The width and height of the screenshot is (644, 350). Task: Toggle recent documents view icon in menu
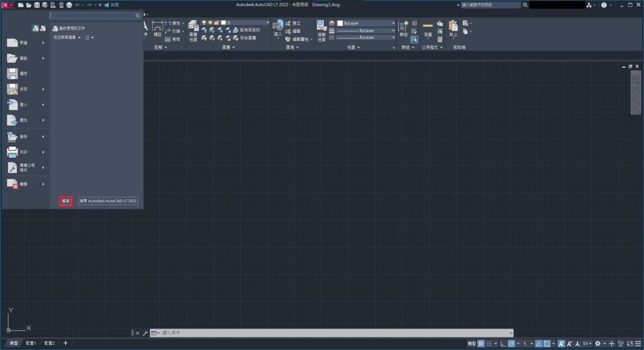click(x=35, y=28)
